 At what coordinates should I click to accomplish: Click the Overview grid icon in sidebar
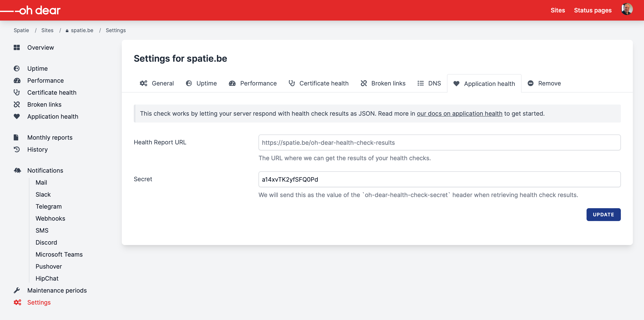[x=17, y=48]
